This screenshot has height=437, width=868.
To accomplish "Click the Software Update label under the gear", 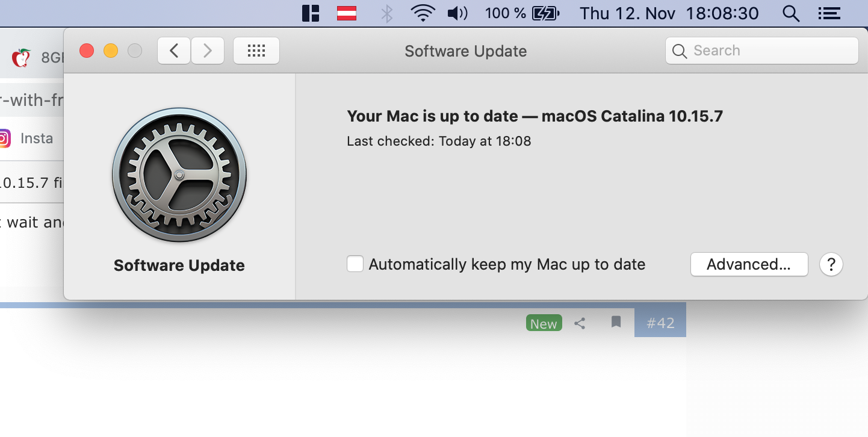I will (179, 265).
